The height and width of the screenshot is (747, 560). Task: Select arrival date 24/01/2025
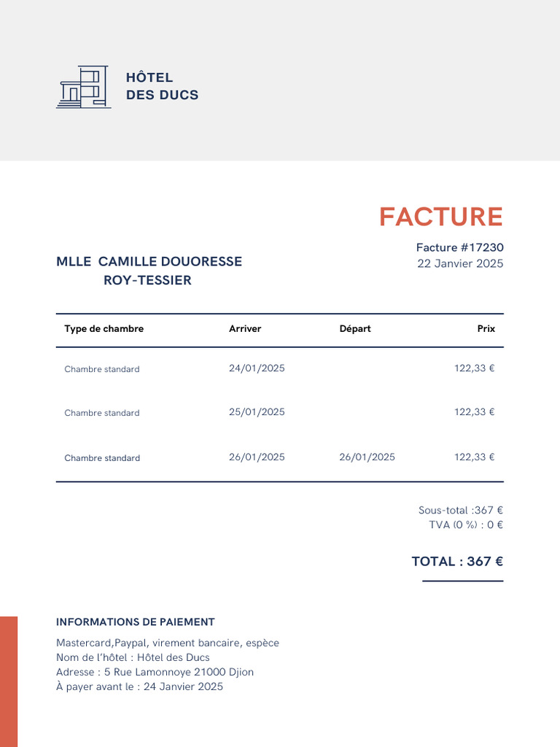tap(257, 368)
